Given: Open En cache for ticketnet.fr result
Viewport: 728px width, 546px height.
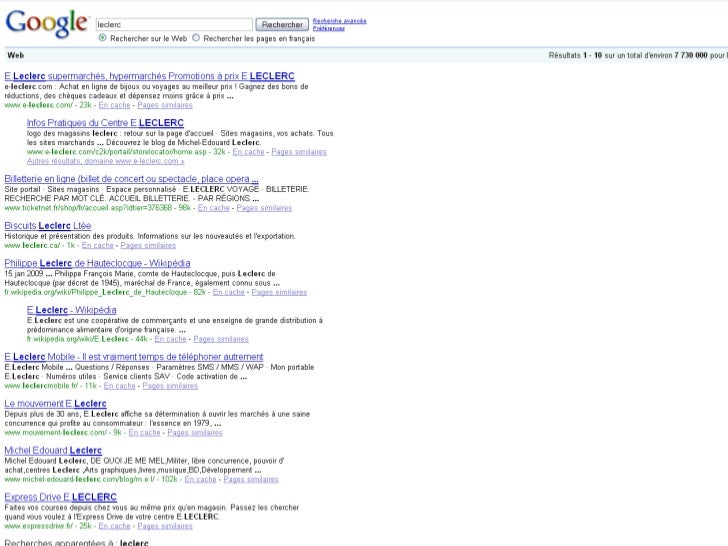Looking at the screenshot, I should (214, 208).
